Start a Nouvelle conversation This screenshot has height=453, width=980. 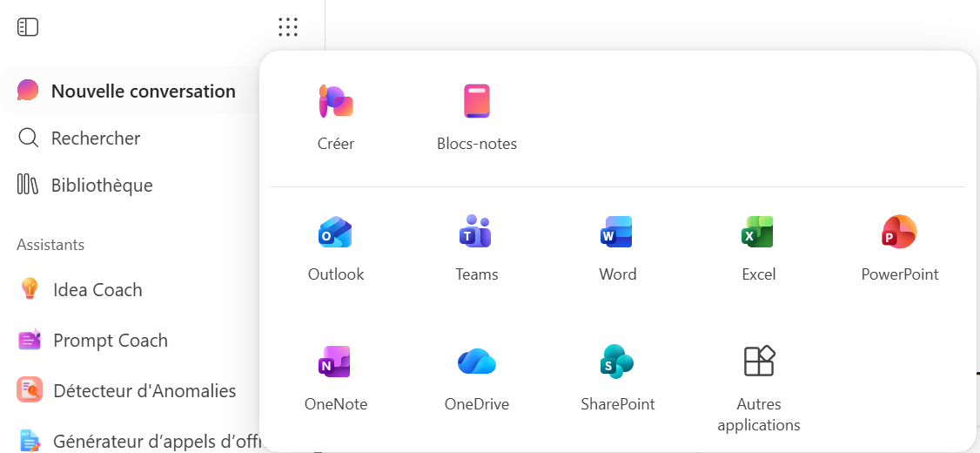tap(143, 91)
